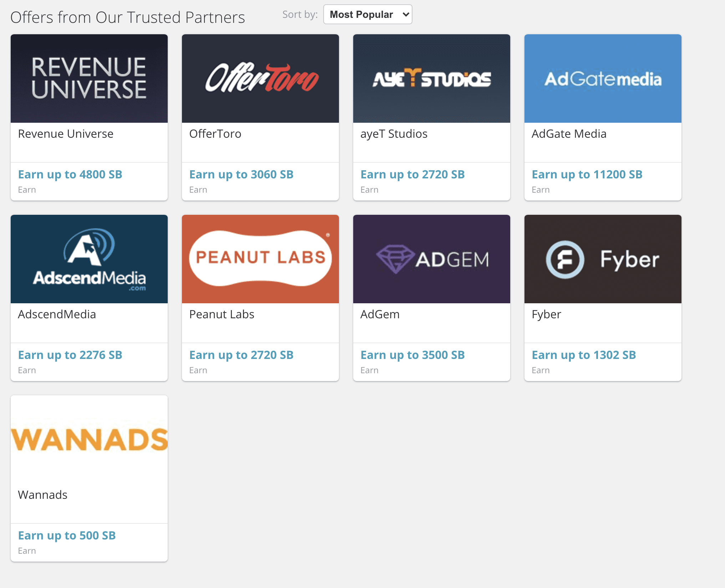
Task: Click the Fyber logo thumbnail
Action: pyautogui.click(x=603, y=259)
